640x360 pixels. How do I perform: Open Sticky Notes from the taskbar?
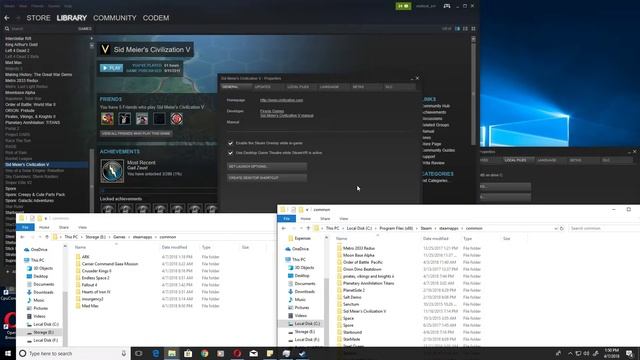tap(270, 353)
